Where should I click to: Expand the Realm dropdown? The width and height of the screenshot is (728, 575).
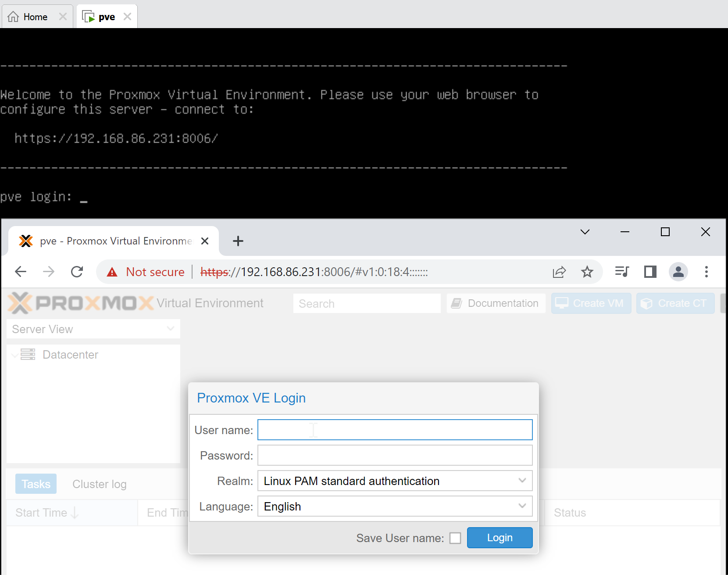point(522,481)
